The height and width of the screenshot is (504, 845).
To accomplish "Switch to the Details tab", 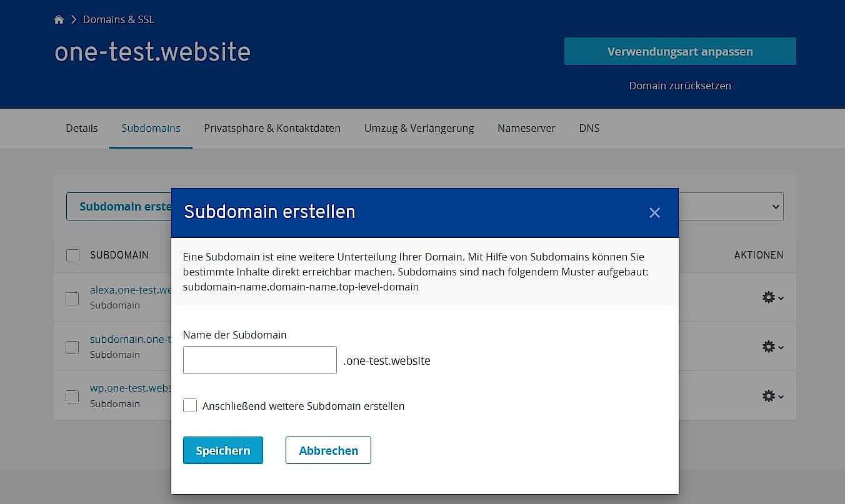I will coord(81,128).
